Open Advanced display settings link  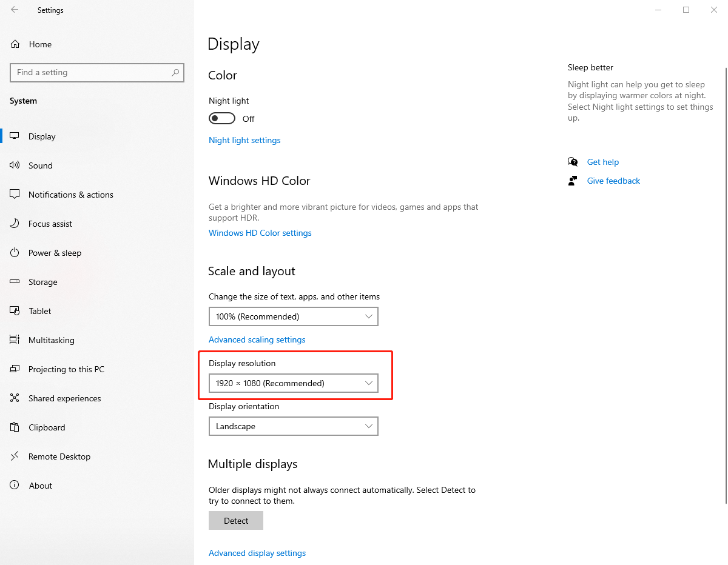click(x=257, y=553)
